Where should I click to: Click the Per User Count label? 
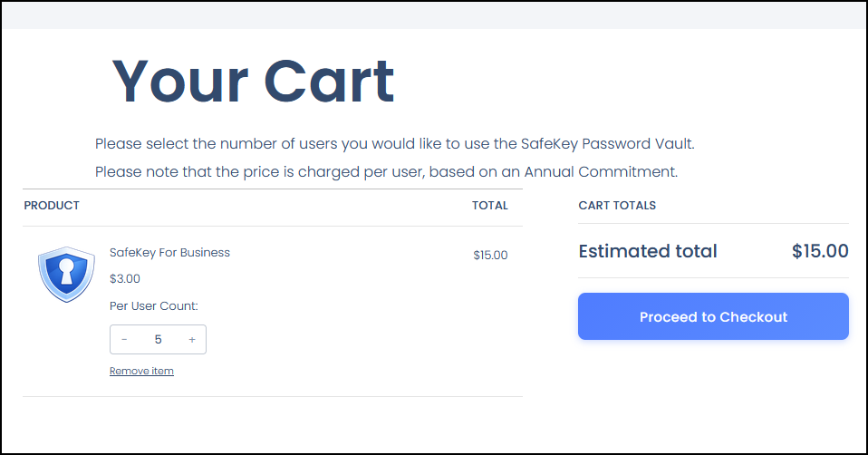pos(153,305)
